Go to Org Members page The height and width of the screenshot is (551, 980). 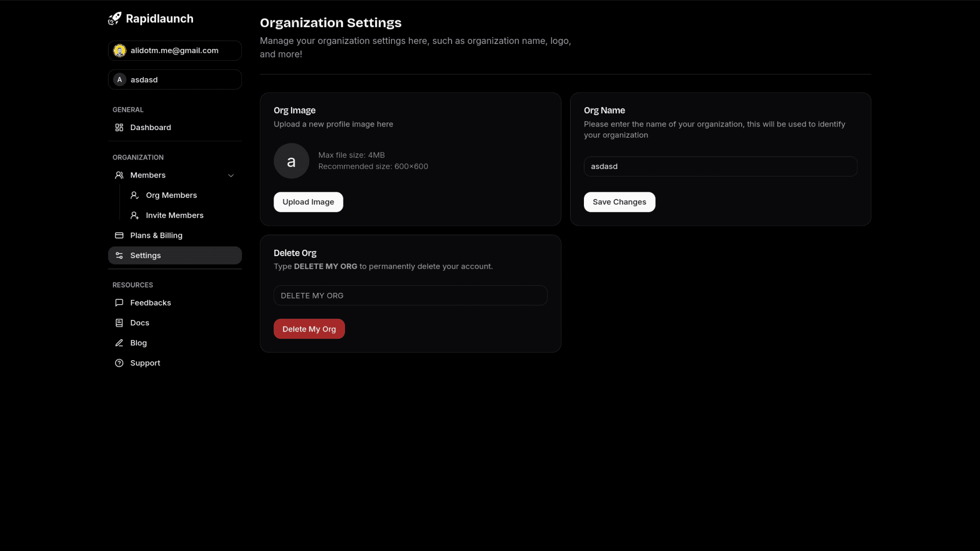click(171, 195)
